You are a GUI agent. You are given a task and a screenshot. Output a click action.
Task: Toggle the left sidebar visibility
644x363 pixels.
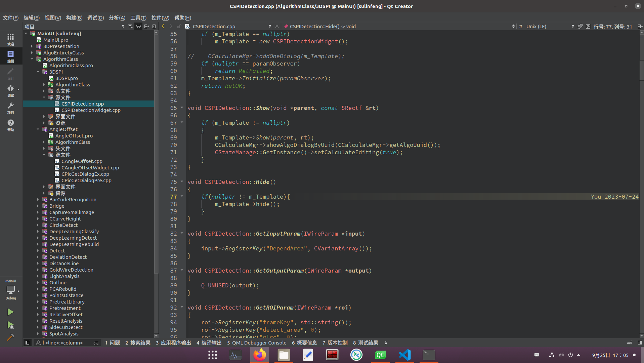pyautogui.click(x=28, y=343)
